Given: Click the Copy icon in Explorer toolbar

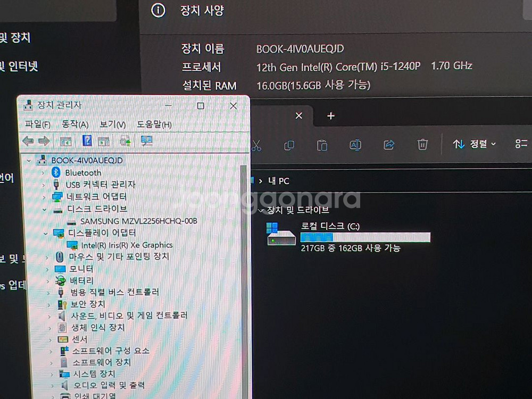Looking at the screenshot, I should [289, 144].
